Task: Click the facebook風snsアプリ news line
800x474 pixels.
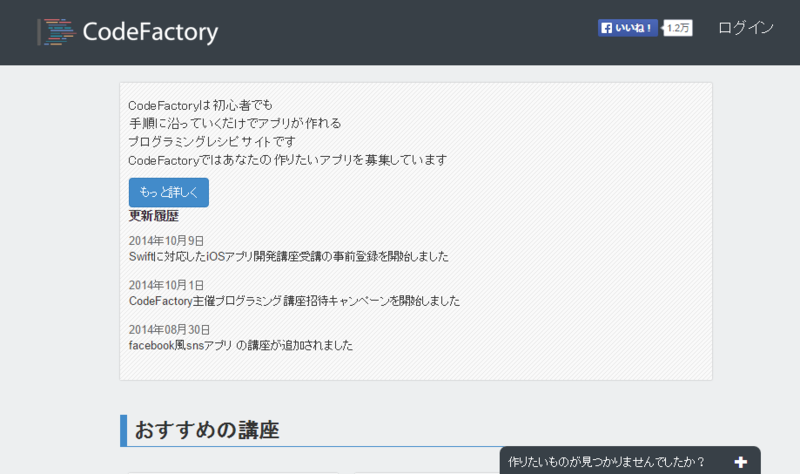Action: point(241,345)
